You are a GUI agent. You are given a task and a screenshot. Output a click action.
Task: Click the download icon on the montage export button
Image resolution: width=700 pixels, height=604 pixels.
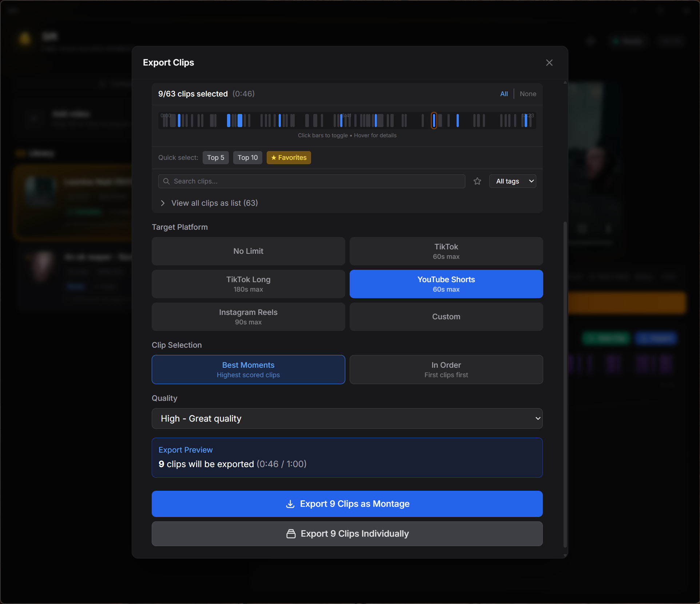[x=290, y=504]
